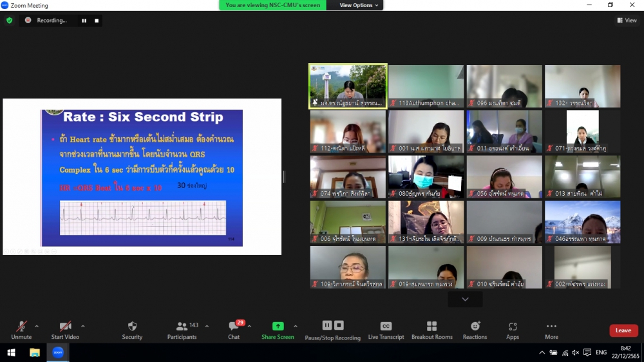Open the More menu
644x362 pixels.
(x=551, y=330)
